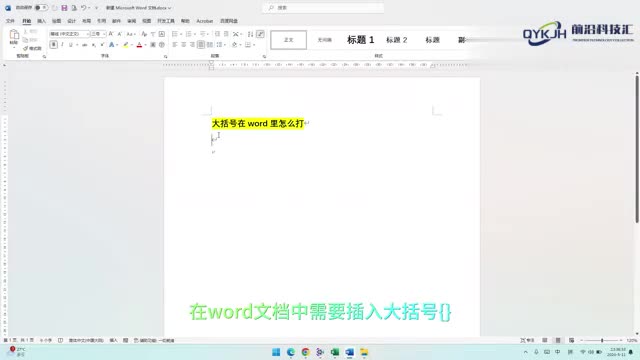This screenshot has height=360, width=640.
Task: Toggle Bold formatting
Action: click(x=53, y=44)
